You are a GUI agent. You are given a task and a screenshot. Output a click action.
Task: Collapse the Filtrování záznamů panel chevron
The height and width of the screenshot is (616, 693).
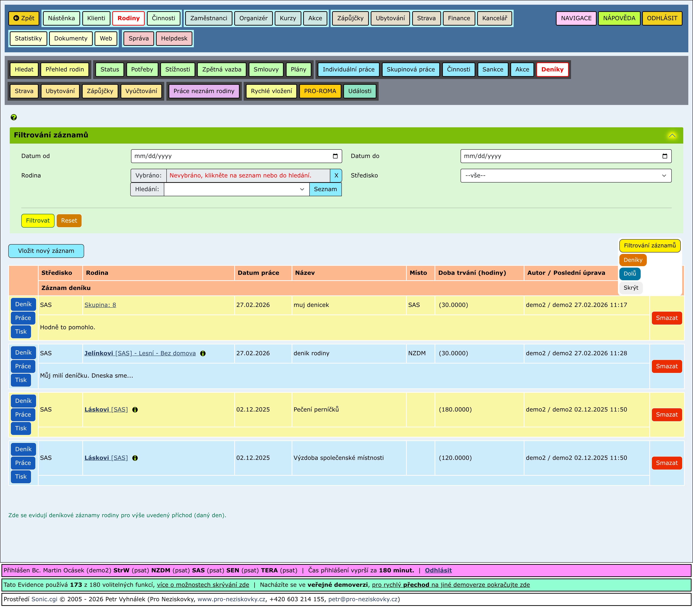pos(672,136)
